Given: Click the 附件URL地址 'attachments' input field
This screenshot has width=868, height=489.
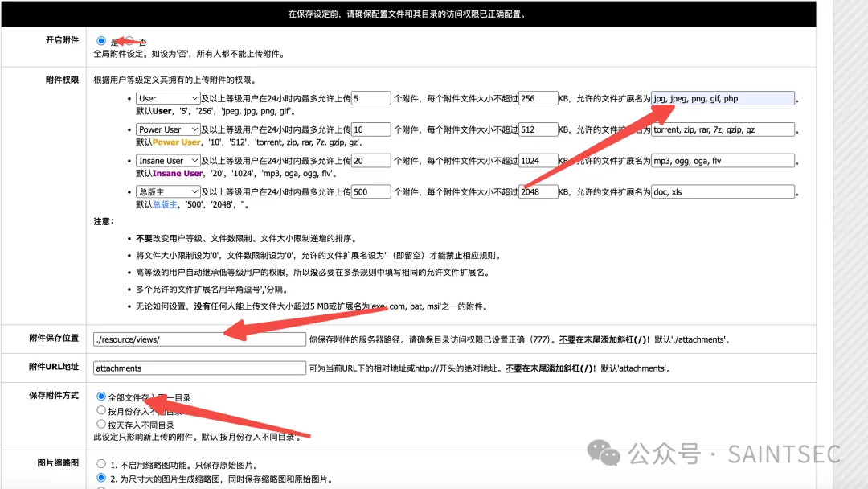Looking at the screenshot, I should click(x=199, y=368).
